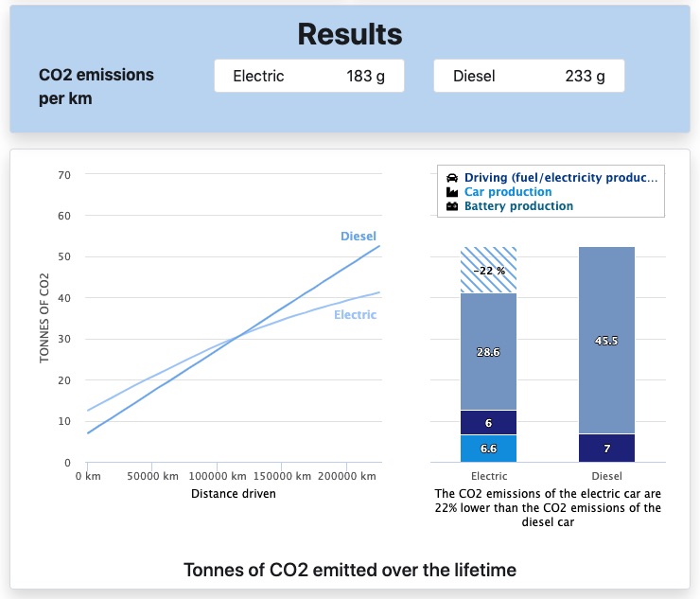Click the Results heading
This screenshot has height=599, width=700.
(350, 34)
